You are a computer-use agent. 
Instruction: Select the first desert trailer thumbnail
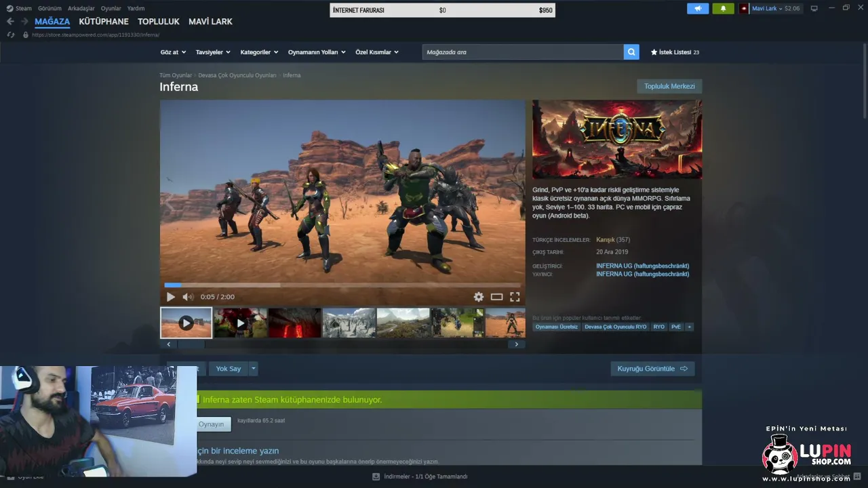[x=186, y=323]
